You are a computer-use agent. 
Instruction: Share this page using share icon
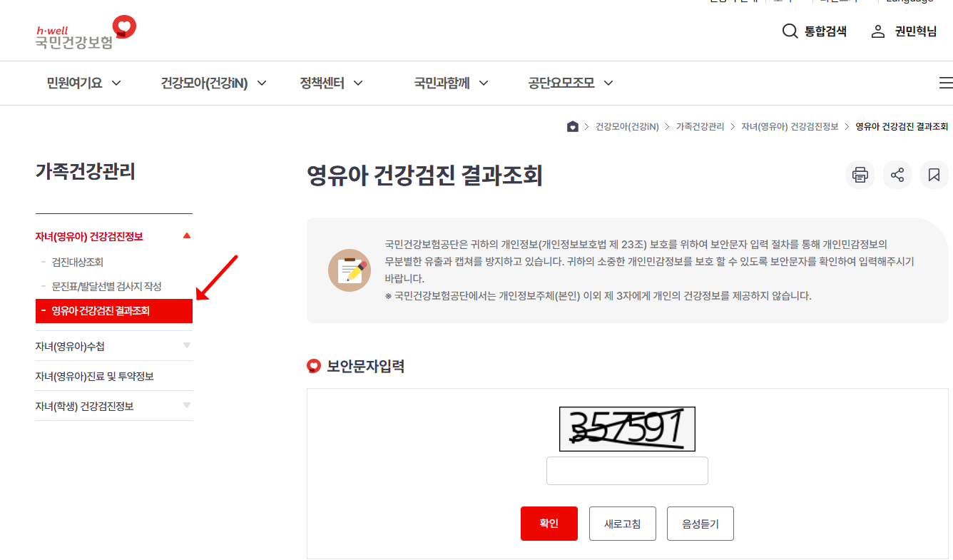(897, 175)
